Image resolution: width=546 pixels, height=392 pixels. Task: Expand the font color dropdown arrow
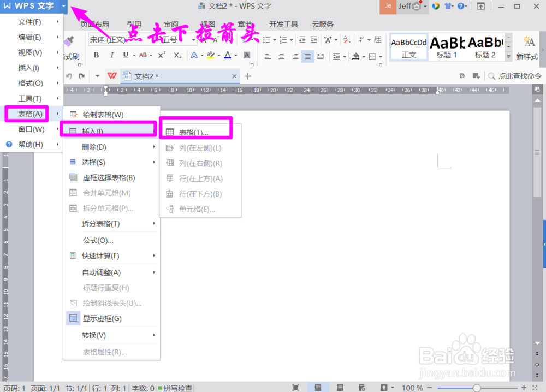click(x=235, y=54)
